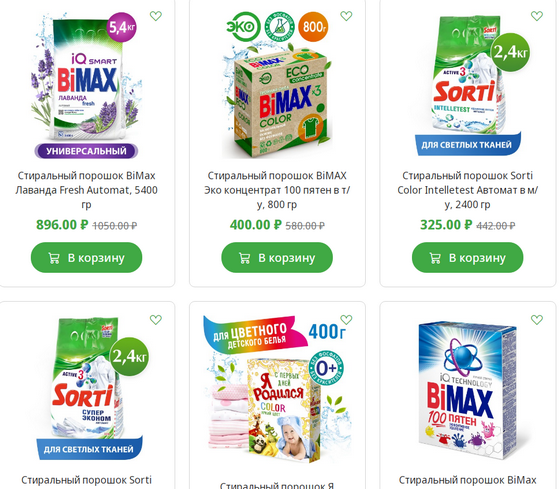Favorite the Sorti Супер Эконом heart icon

click(156, 319)
